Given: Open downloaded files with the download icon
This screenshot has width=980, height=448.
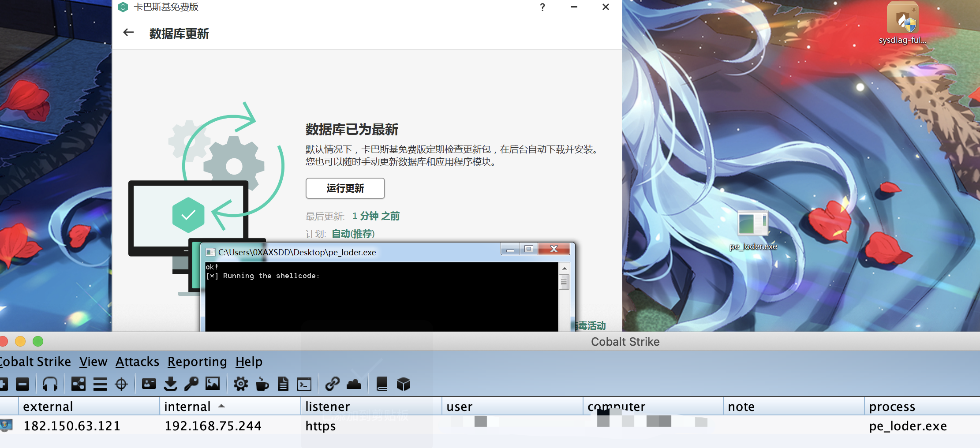Looking at the screenshot, I should pos(171,384).
